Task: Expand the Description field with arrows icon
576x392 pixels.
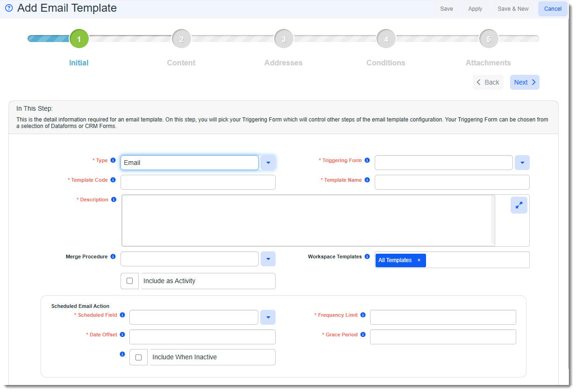Action: [x=519, y=205]
